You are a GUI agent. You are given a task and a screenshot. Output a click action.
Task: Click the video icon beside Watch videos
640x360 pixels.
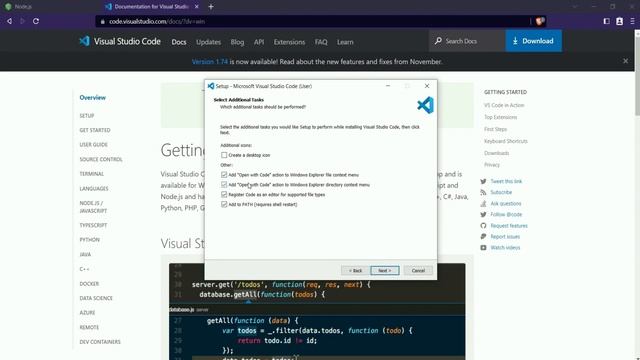click(483, 247)
